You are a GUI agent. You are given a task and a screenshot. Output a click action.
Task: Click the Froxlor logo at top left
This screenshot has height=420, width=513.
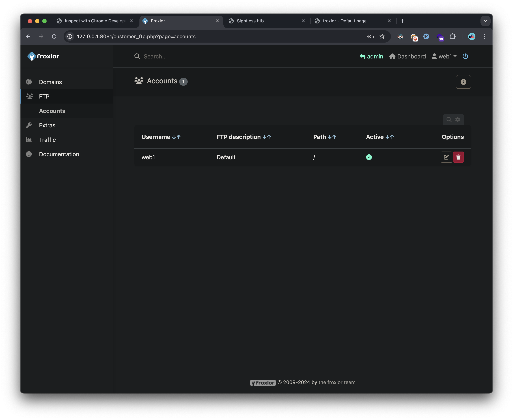[x=43, y=56]
